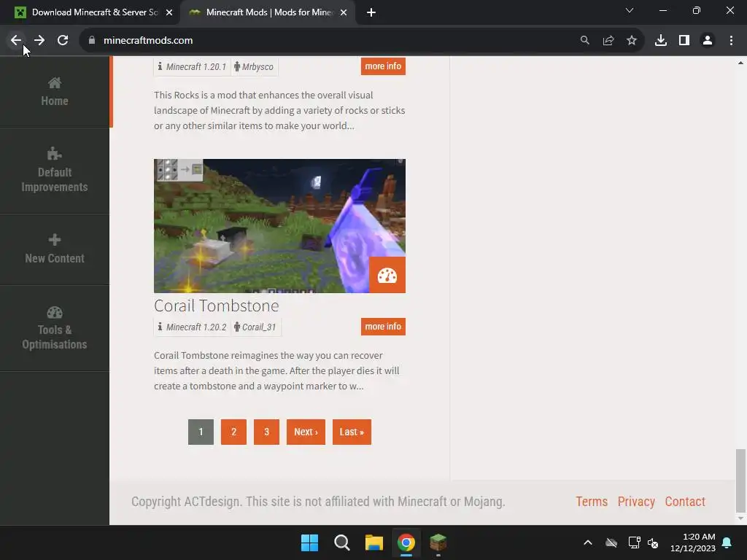
Task: Click the Chrome taskbar icon
Action: point(406,542)
